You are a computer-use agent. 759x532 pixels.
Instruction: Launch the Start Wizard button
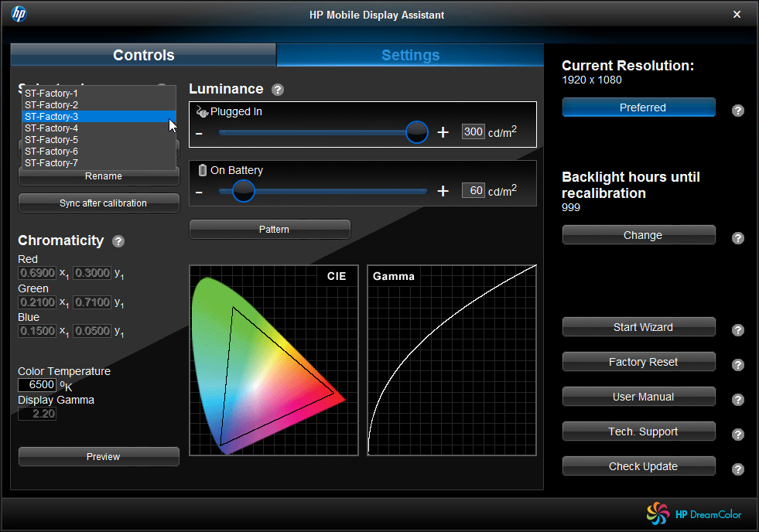[638, 327]
